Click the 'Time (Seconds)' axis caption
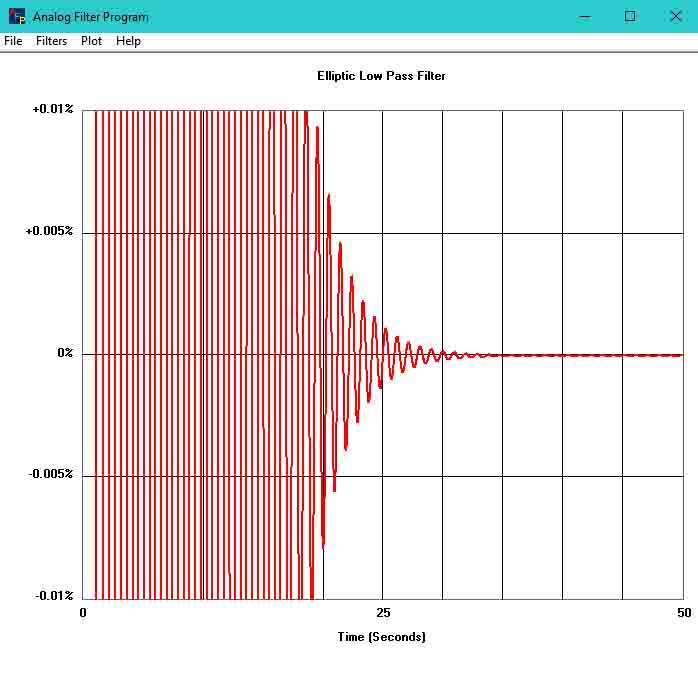Viewport: 698px width, 673px height. point(381,637)
